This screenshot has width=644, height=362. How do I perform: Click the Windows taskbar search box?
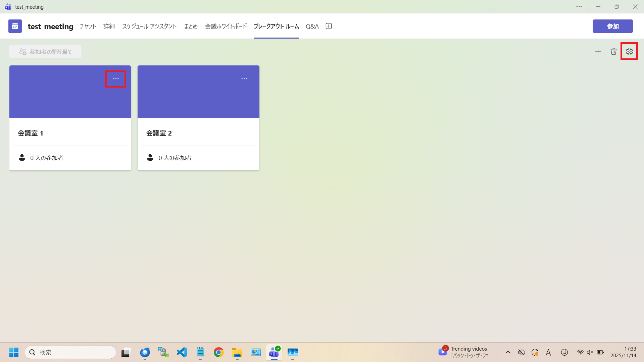click(x=70, y=352)
